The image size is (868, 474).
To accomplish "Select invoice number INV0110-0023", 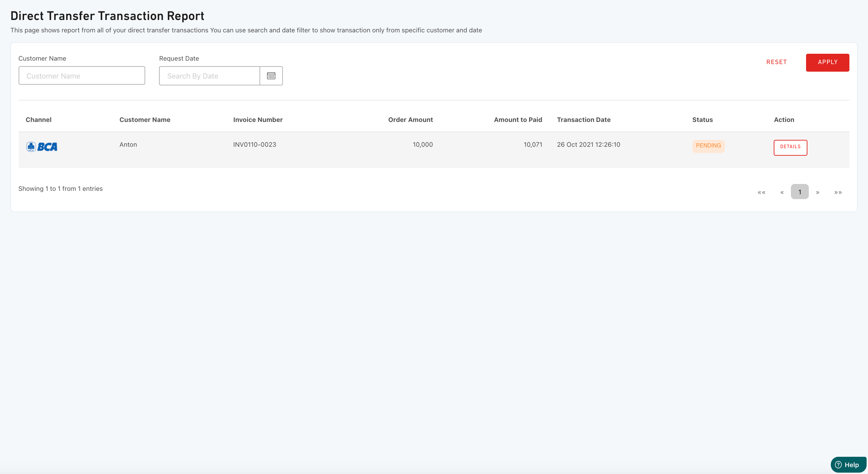I will click(255, 145).
